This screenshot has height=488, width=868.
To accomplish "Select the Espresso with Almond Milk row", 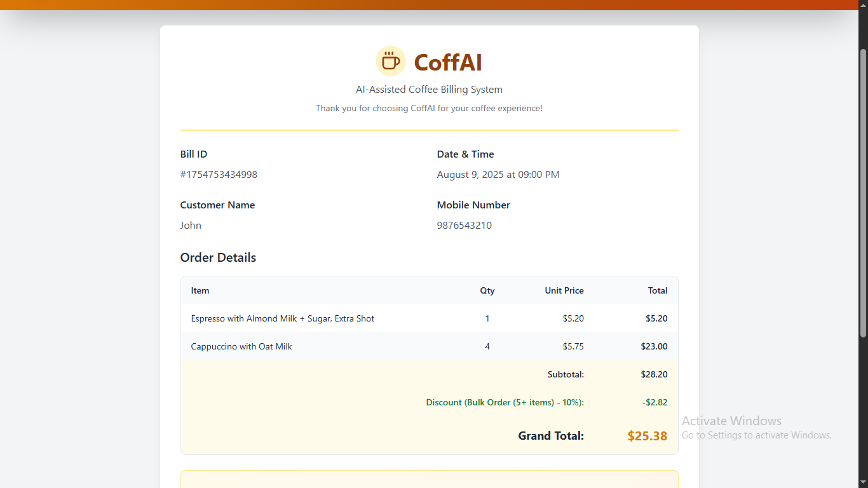I will (283, 318).
